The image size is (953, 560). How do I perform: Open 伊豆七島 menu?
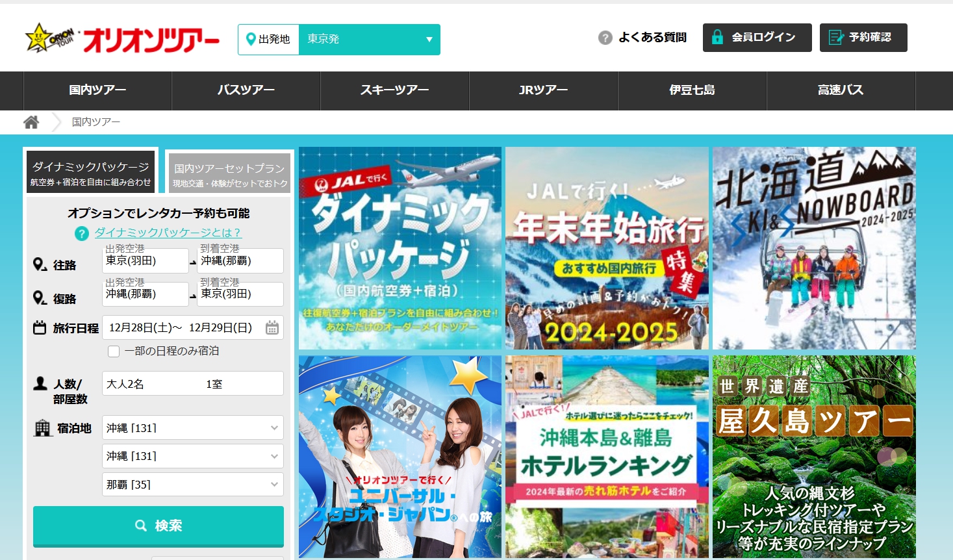pos(693,90)
